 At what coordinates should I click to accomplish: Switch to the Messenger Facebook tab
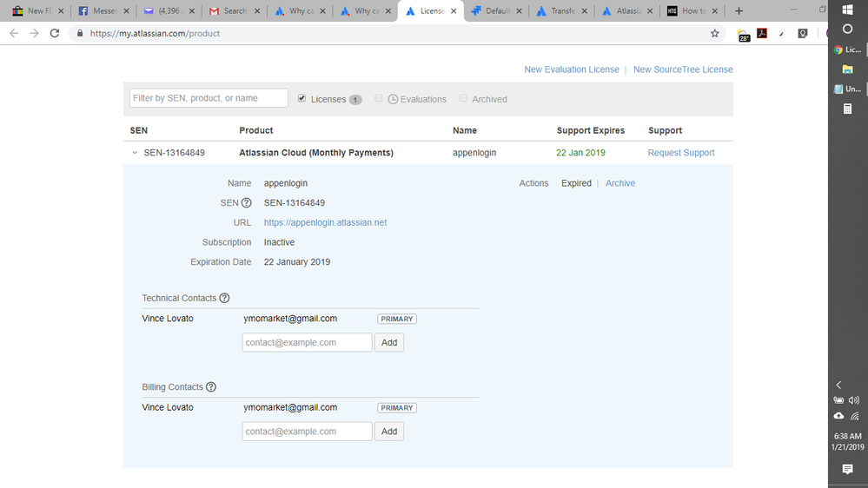click(103, 11)
